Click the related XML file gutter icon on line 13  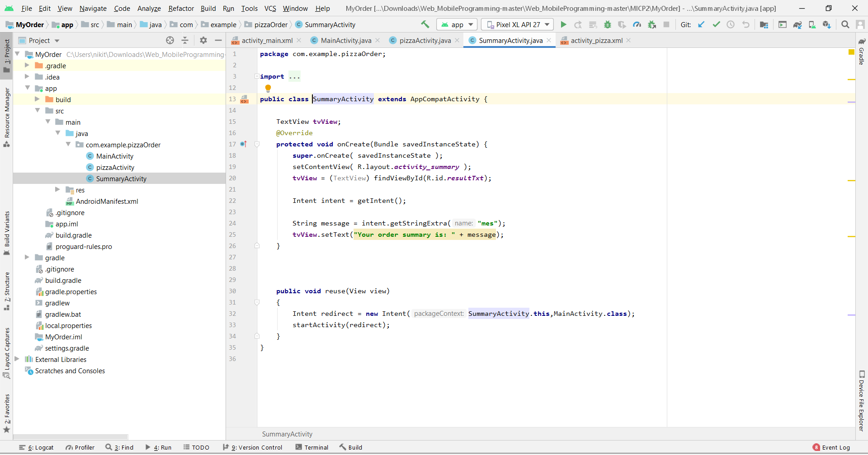click(244, 99)
